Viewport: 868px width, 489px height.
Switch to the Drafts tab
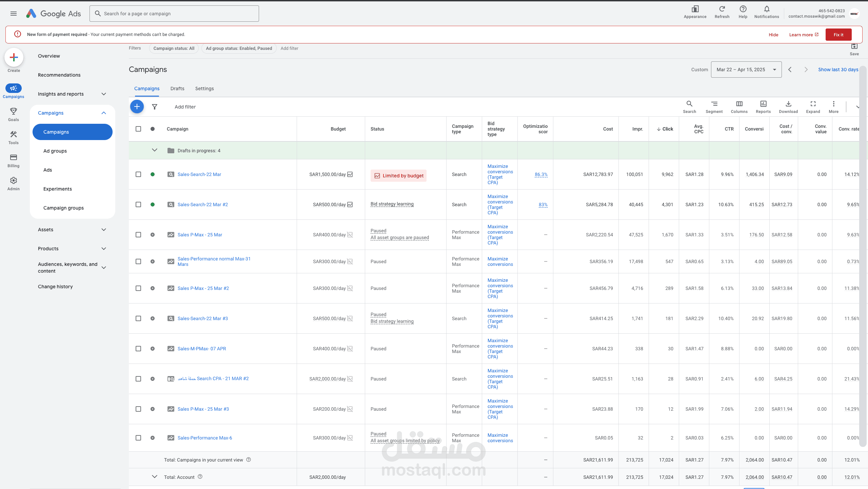[177, 89]
